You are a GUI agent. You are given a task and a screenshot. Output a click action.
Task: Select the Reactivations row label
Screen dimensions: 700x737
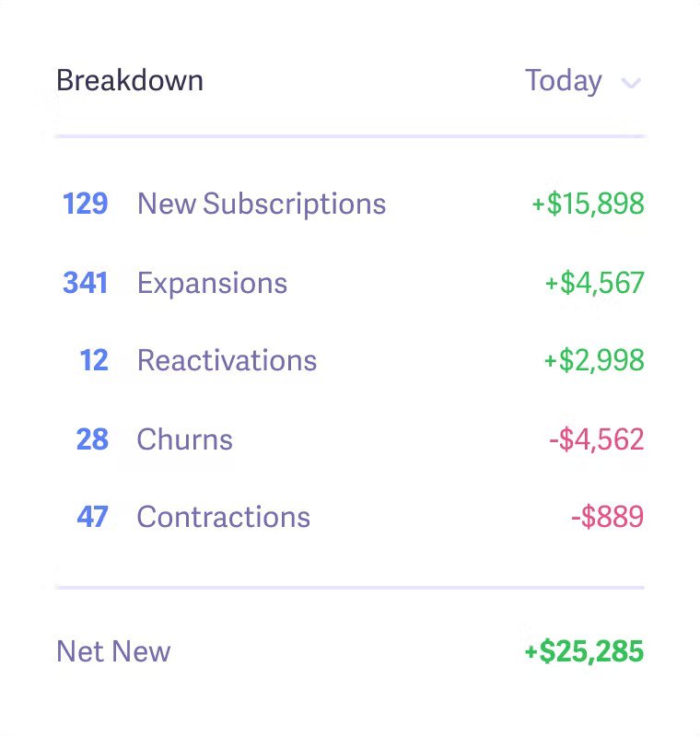(x=227, y=360)
